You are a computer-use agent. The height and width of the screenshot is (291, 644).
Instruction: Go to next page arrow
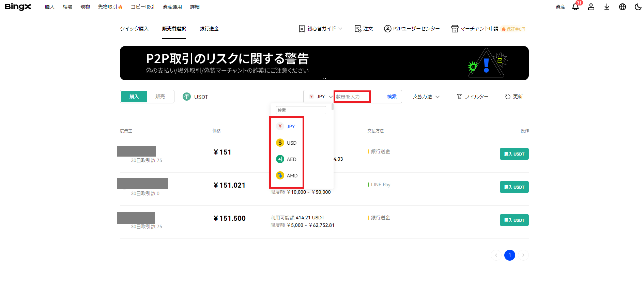pos(523,255)
